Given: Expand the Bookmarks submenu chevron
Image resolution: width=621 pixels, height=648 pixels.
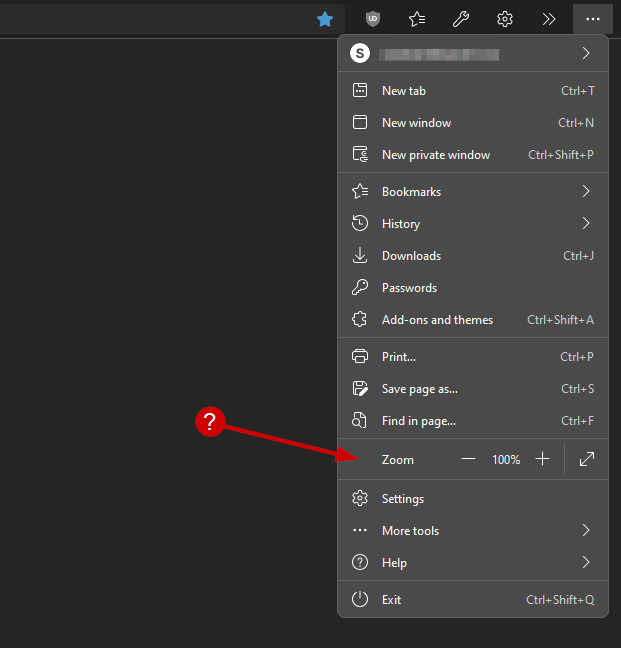Looking at the screenshot, I should 586,191.
